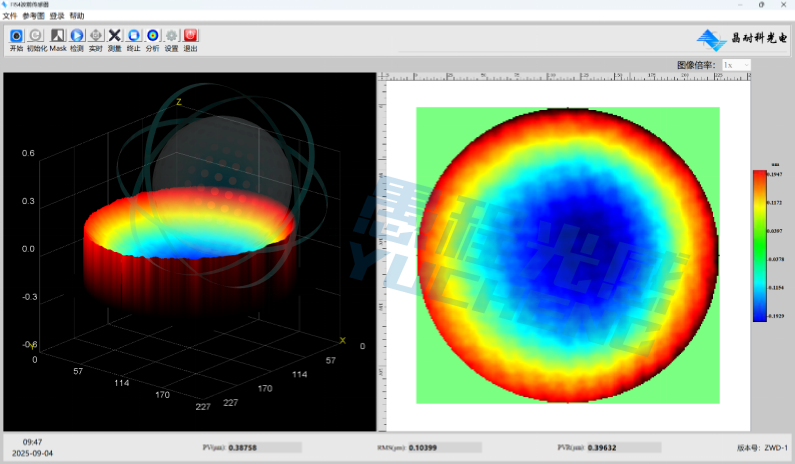Open the 登录 (Login) menu
The height and width of the screenshot is (464, 795).
pos(57,16)
